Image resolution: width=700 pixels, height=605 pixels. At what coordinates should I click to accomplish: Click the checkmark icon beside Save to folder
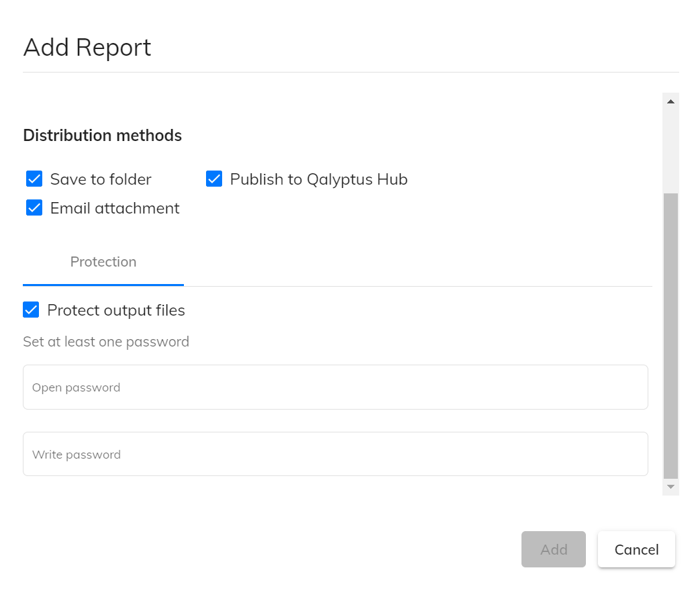click(34, 179)
